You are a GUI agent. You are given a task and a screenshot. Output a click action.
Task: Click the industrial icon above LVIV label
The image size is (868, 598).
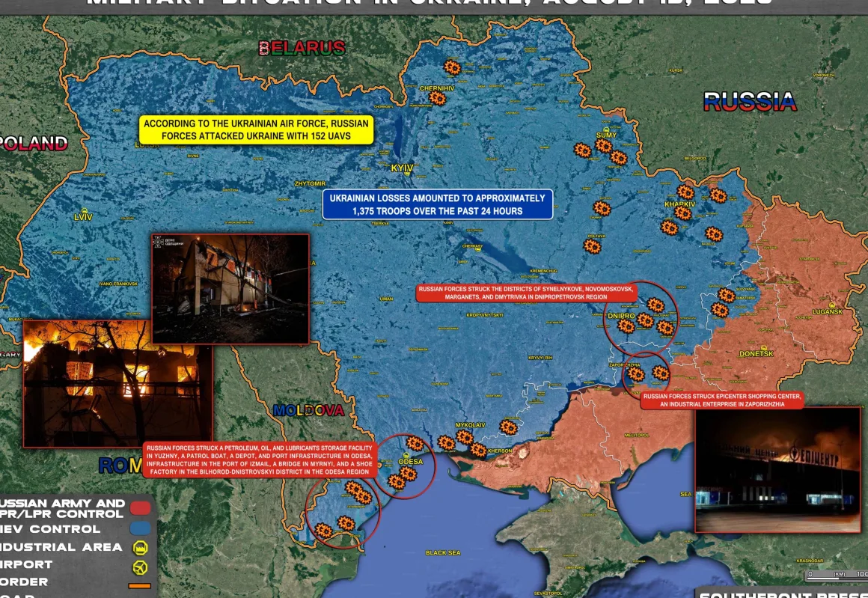84,211
